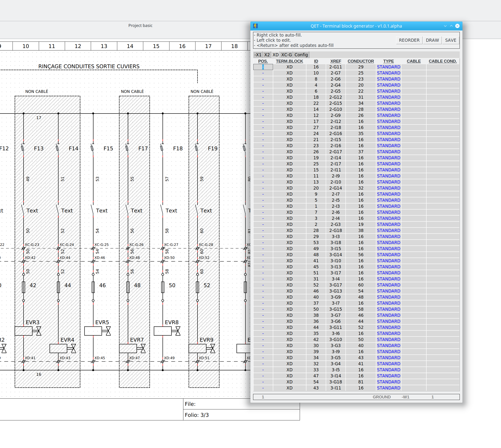Screen dimensions: 501x448
Task: Click the DRAW button
Action: tap(432, 40)
